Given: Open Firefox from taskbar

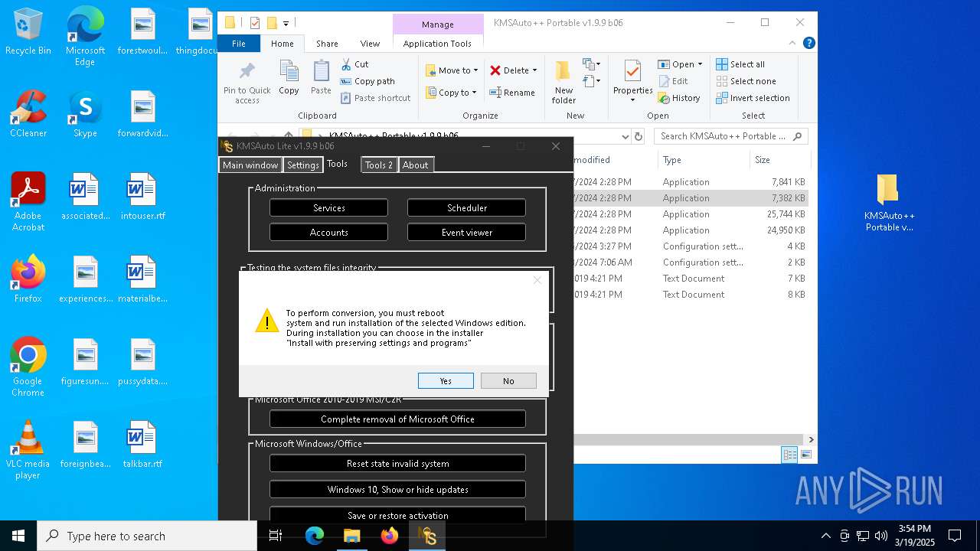Looking at the screenshot, I should click(390, 536).
